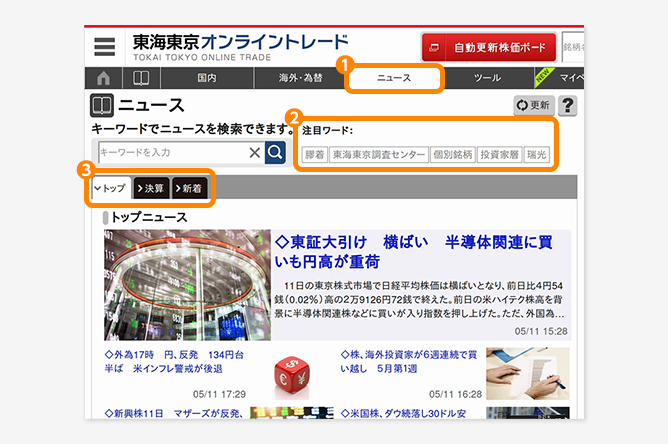Click the 05/11 15:28 timestamp
This screenshot has height=444, width=668.
coord(541,331)
